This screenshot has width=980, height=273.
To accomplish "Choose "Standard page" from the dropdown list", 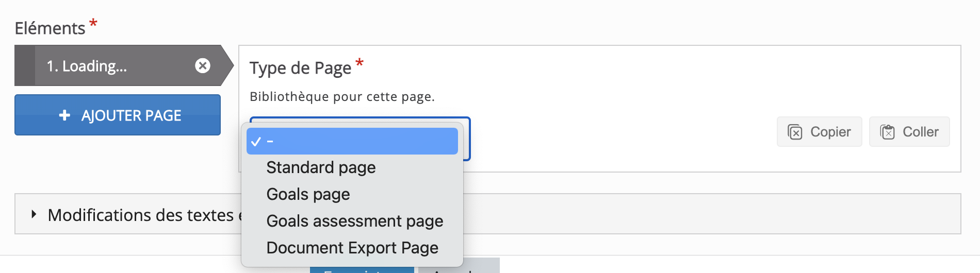I will pyautogui.click(x=321, y=167).
